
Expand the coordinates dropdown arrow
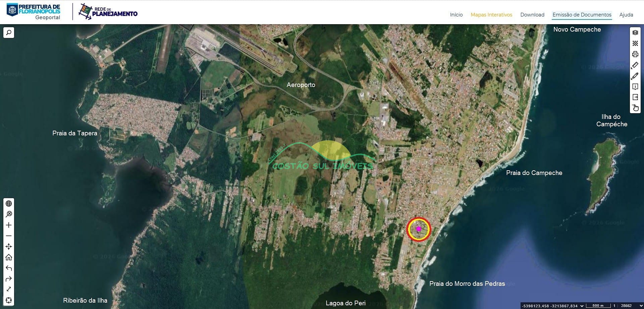click(582, 306)
